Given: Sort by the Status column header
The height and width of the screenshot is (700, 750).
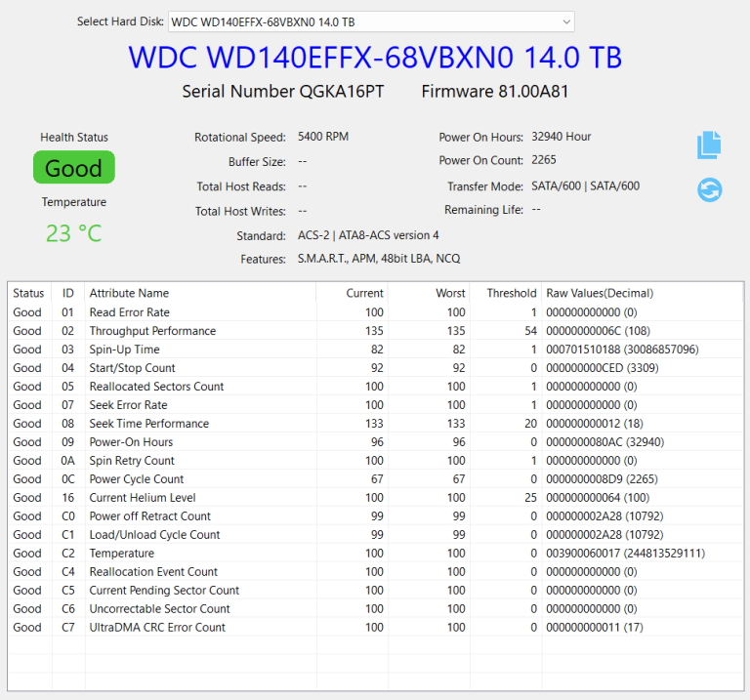Looking at the screenshot, I should pos(29,293).
